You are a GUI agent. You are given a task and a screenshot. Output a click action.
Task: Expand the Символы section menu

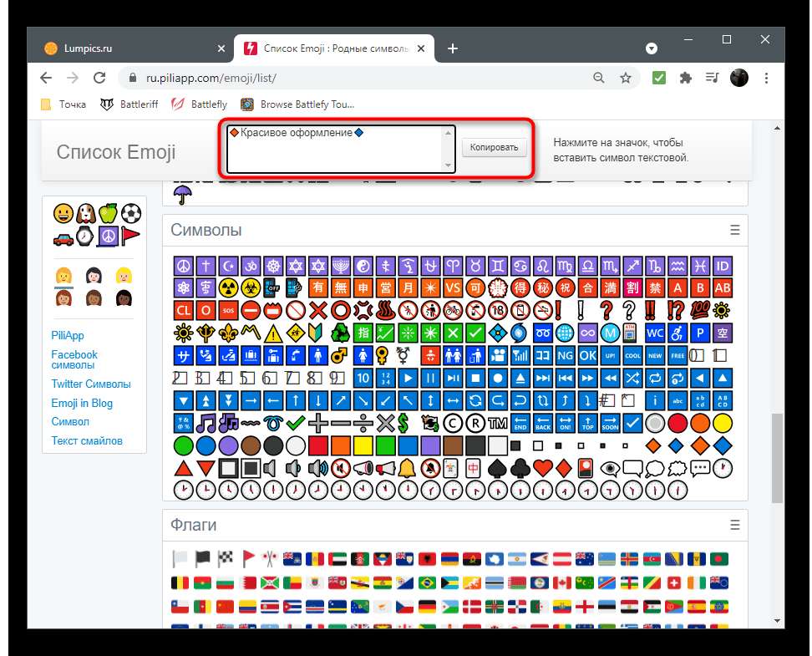pos(734,230)
